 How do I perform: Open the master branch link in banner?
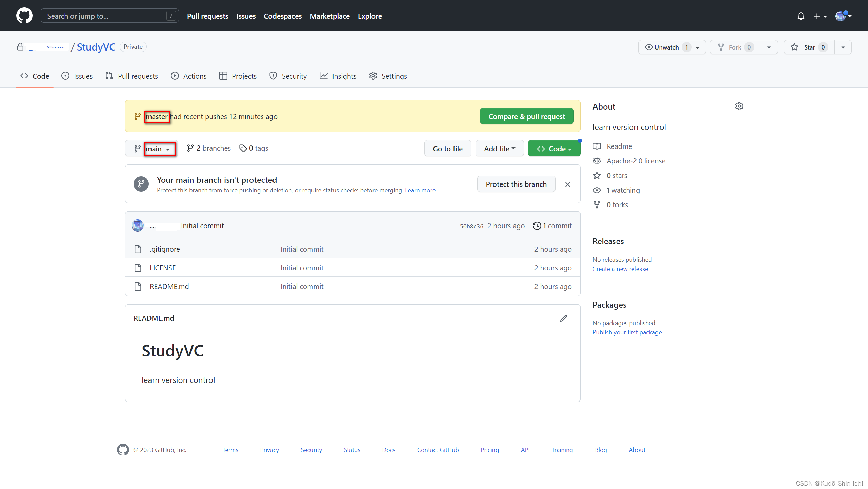click(157, 117)
